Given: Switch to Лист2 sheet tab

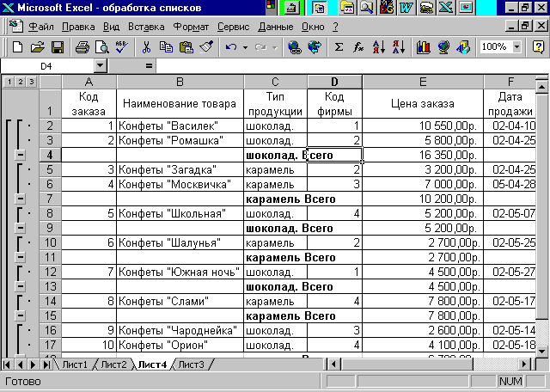Looking at the screenshot, I should tap(113, 364).
